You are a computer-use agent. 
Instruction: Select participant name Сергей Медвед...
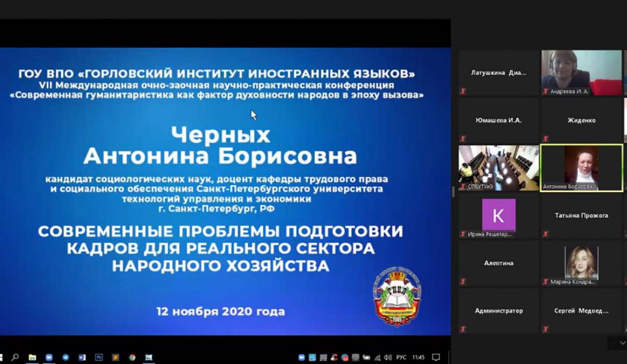(x=582, y=311)
